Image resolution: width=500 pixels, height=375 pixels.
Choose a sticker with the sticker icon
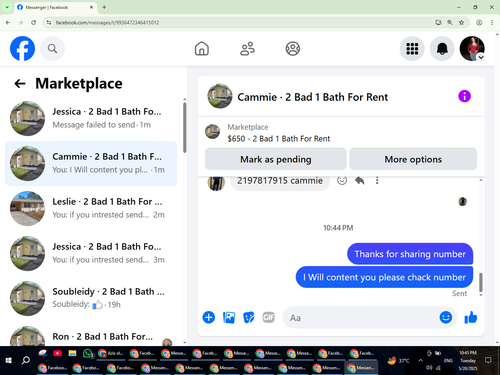[249, 317]
